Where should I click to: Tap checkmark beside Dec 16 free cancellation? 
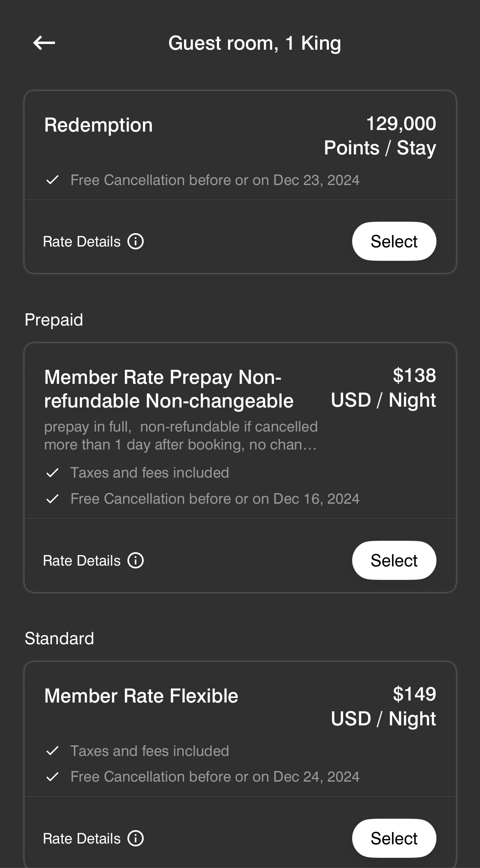53,499
